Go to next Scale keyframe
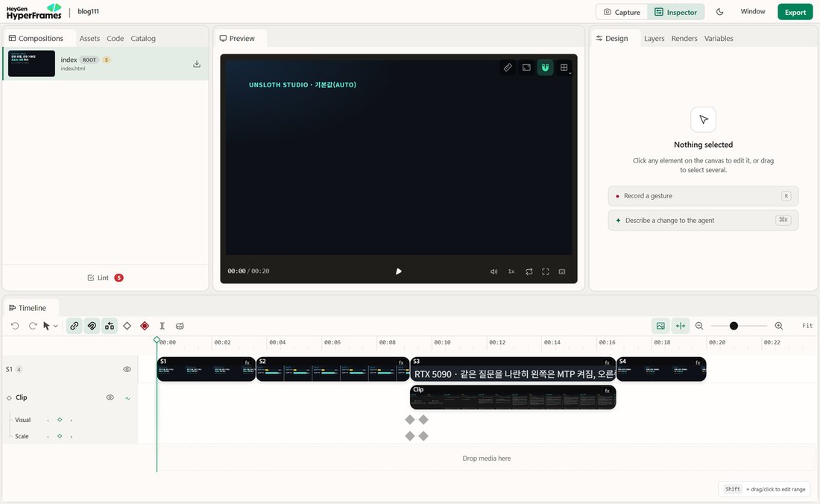The width and height of the screenshot is (820, 504). 71,436
